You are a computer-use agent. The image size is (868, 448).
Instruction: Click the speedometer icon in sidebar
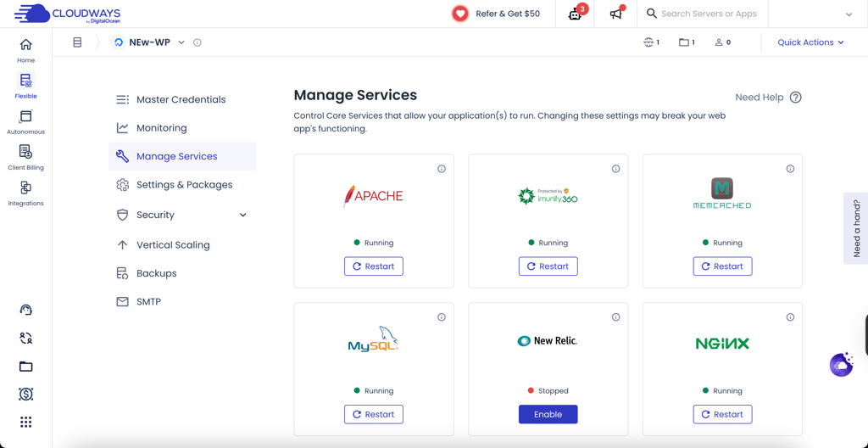pos(26,310)
